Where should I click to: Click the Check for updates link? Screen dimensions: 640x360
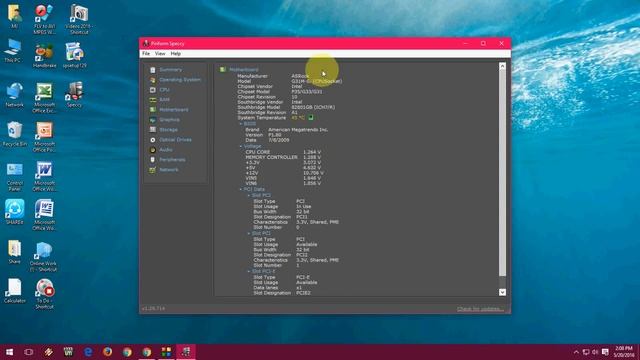click(480, 309)
